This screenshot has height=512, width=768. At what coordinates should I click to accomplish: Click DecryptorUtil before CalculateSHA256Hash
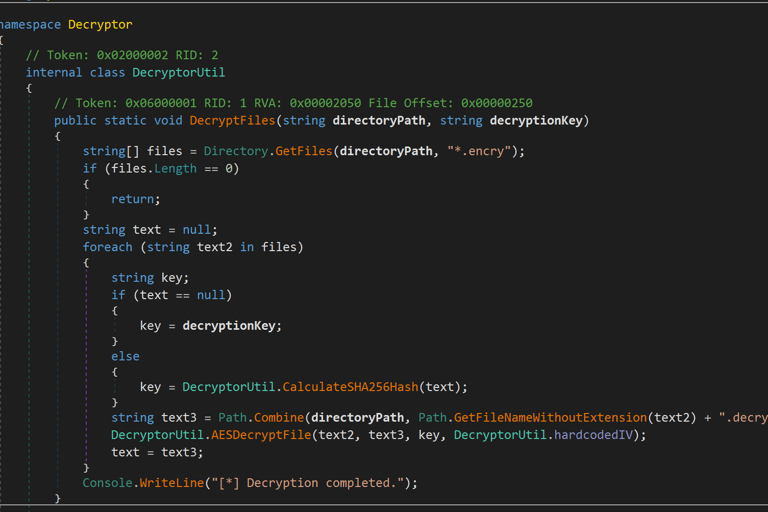[x=229, y=387]
